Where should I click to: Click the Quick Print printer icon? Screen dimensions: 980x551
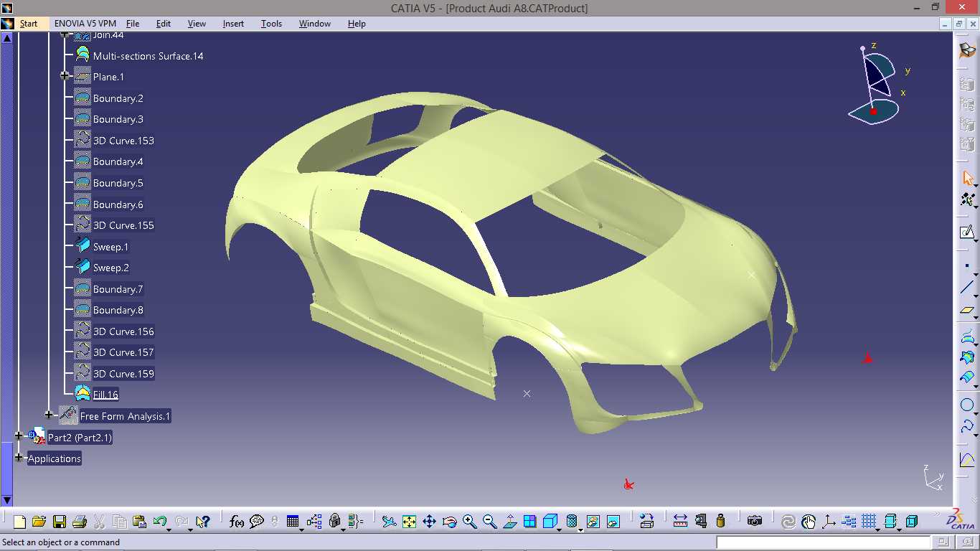point(80,522)
